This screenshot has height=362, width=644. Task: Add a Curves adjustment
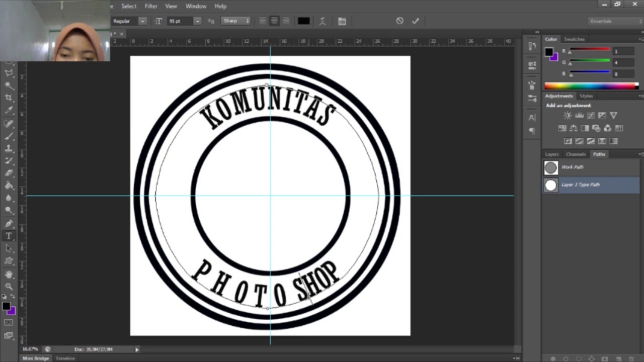click(591, 116)
